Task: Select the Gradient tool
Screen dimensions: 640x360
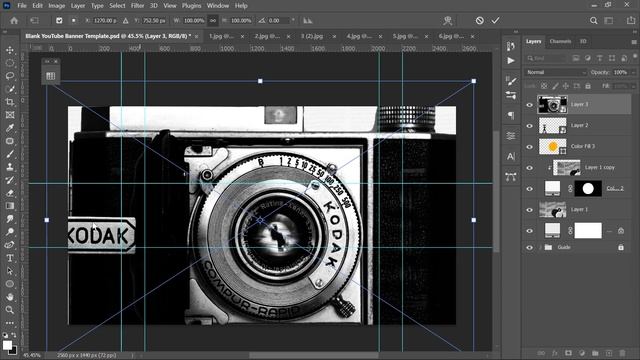Action: pos(10,206)
